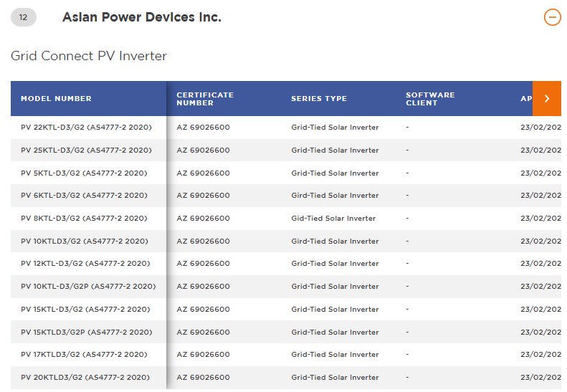
Task: Click the Software Client column header
Action: (x=430, y=99)
